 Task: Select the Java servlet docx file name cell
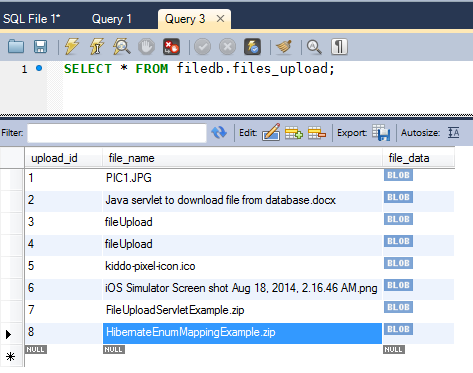[242, 200]
